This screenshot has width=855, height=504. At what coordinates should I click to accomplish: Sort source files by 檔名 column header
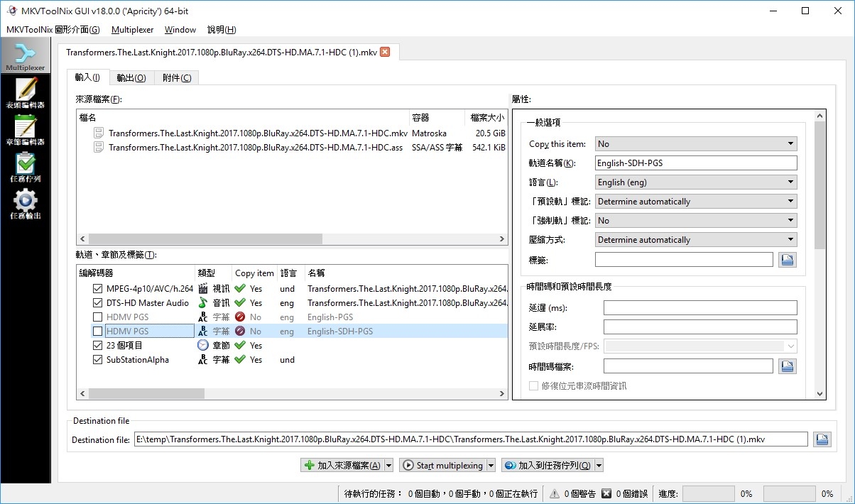click(243, 118)
